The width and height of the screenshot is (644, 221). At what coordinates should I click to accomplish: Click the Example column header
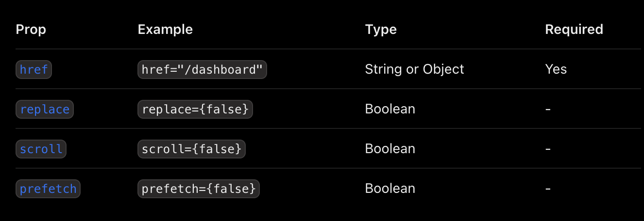coord(165,30)
